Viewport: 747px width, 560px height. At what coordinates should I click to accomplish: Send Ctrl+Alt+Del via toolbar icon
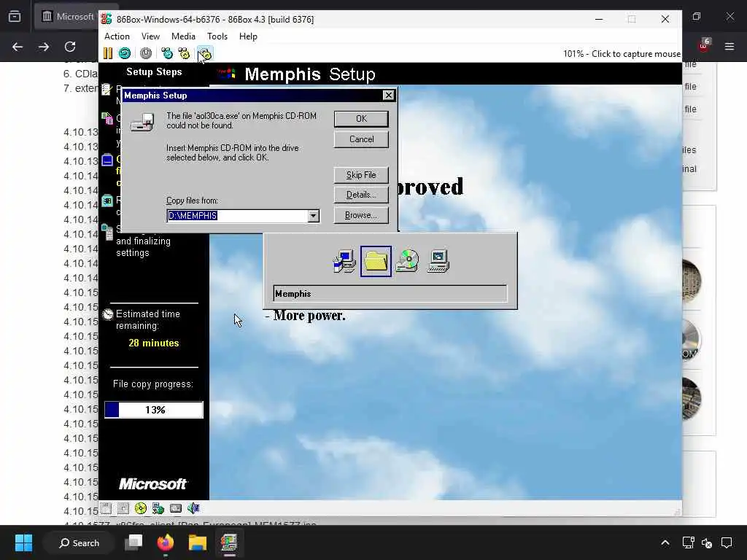click(x=167, y=53)
